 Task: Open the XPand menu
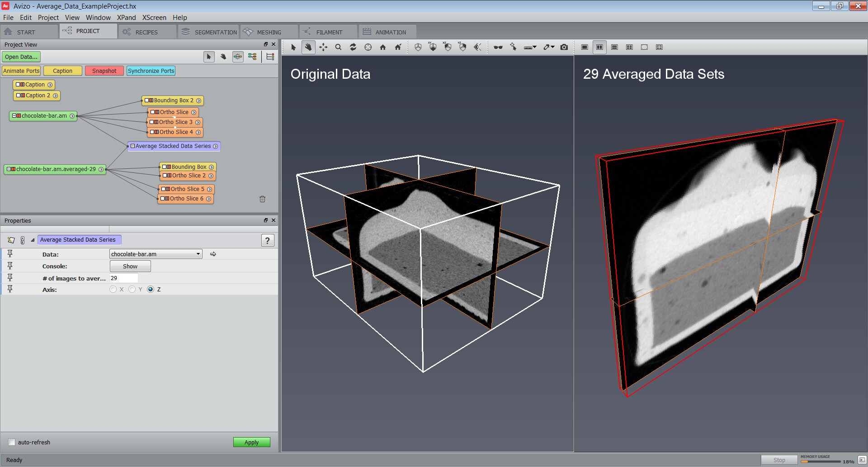126,18
